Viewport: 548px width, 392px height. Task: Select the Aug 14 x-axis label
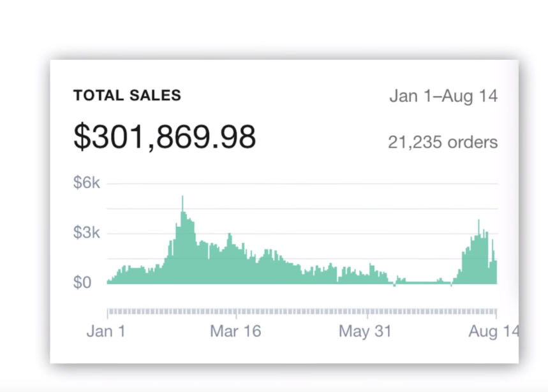tap(492, 331)
